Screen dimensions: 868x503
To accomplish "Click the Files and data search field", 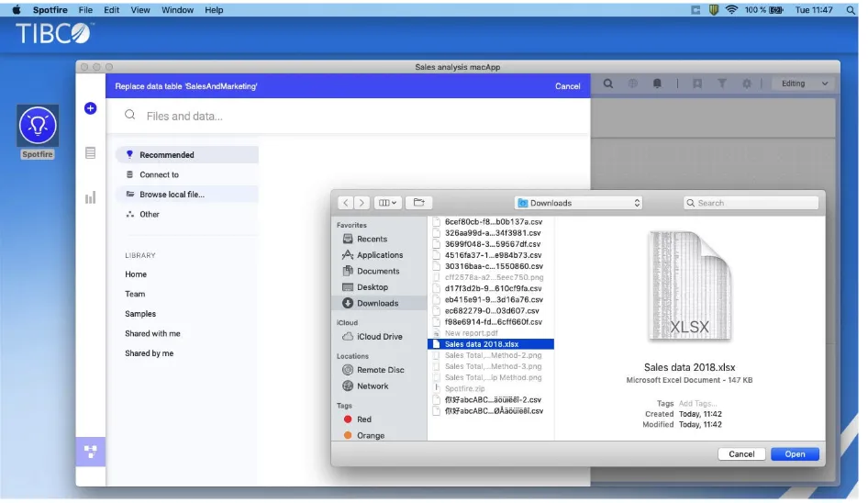I will pos(348,116).
